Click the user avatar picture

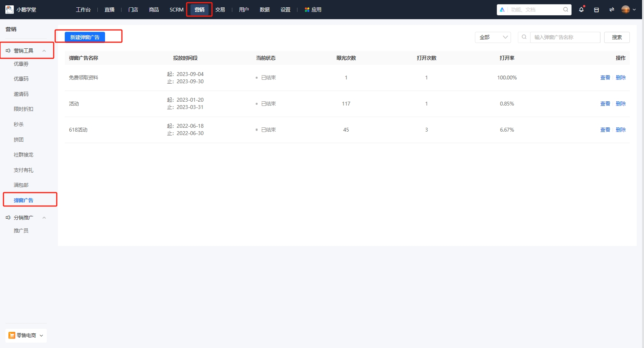tap(625, 10)
